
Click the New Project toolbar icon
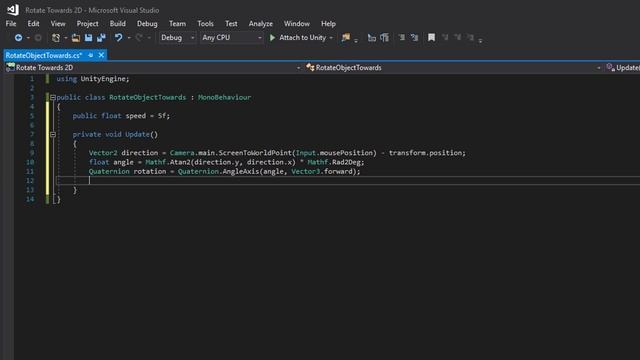click(x=56, y=38)
